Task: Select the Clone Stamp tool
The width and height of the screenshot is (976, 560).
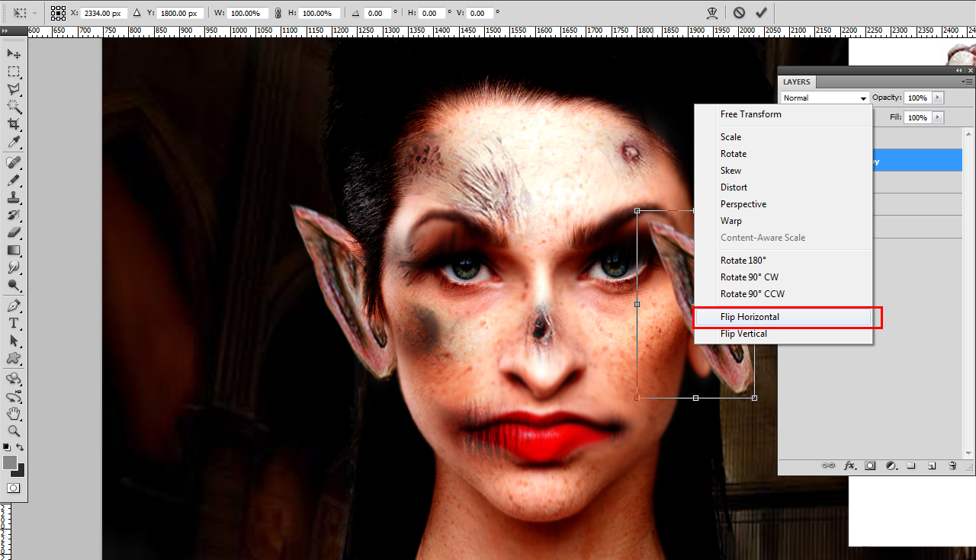Action: click(14, 197)
